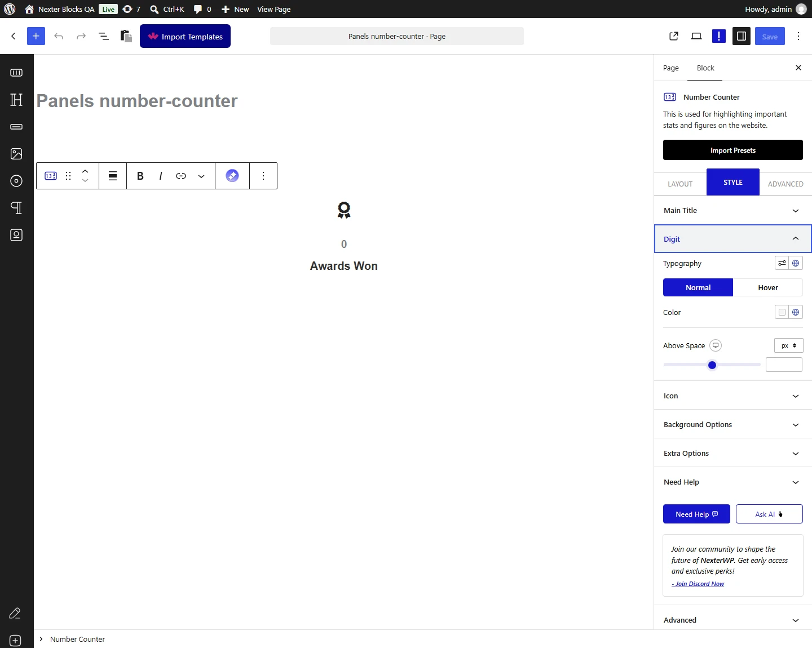The image size is (812, 648).
Task: Expand the Extra Options section
Action: click(733, 453)
